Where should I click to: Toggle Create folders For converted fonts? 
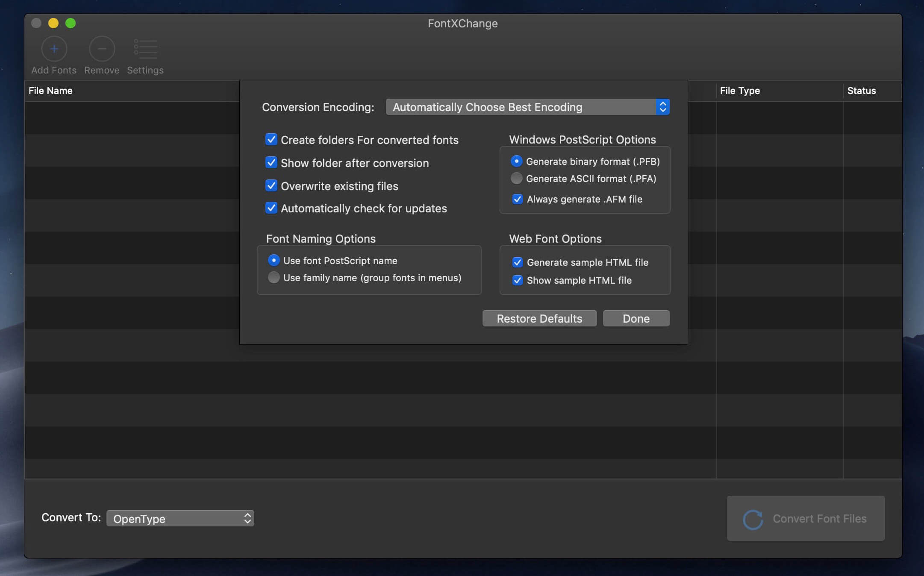coord(271,140)
